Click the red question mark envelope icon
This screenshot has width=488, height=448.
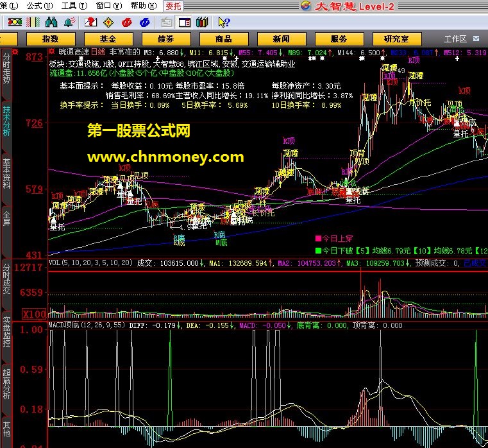(90, 22)
